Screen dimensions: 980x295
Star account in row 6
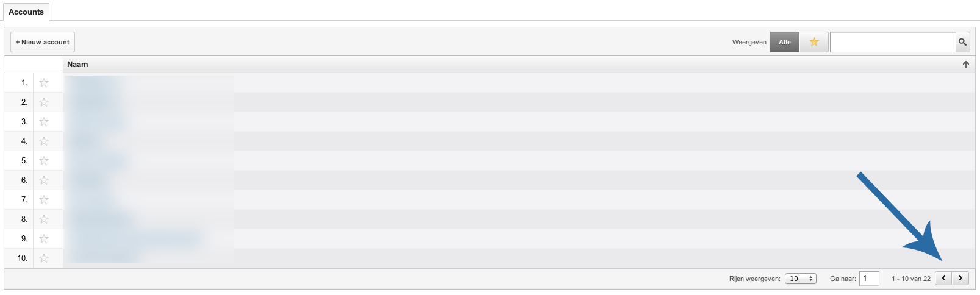coord(44,180)
